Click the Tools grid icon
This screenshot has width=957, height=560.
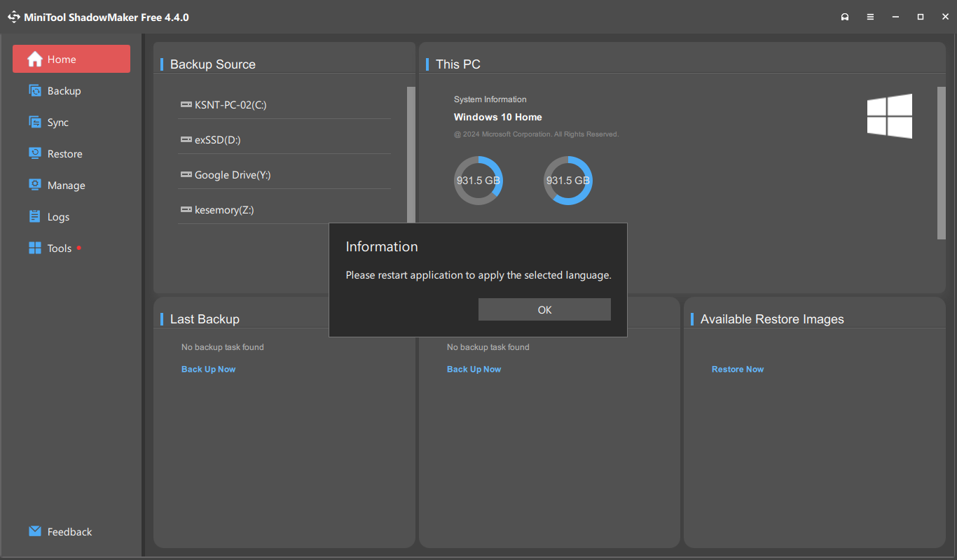(35, 248)
